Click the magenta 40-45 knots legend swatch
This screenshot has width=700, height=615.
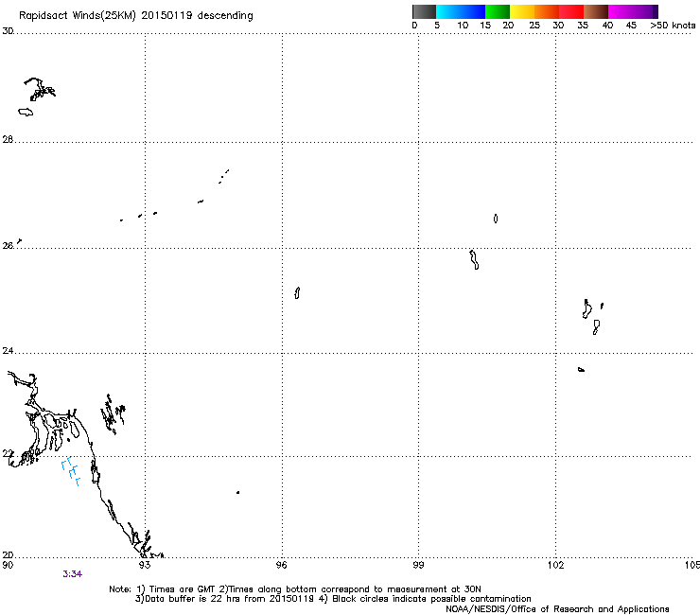[621, 11]
